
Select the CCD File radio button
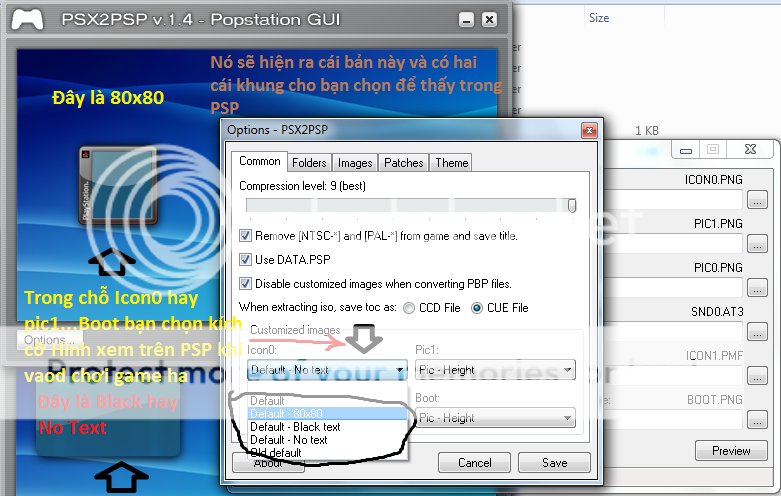409,308
